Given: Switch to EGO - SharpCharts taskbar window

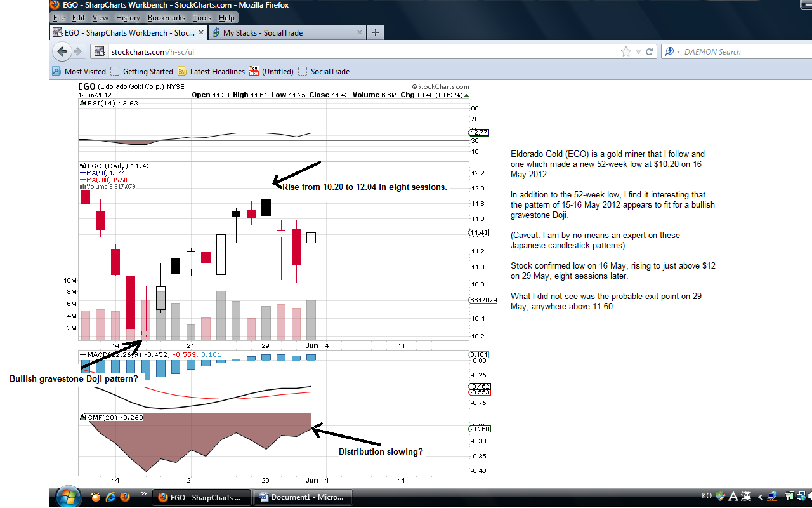Looking at the screenshot, I should 201,497.
